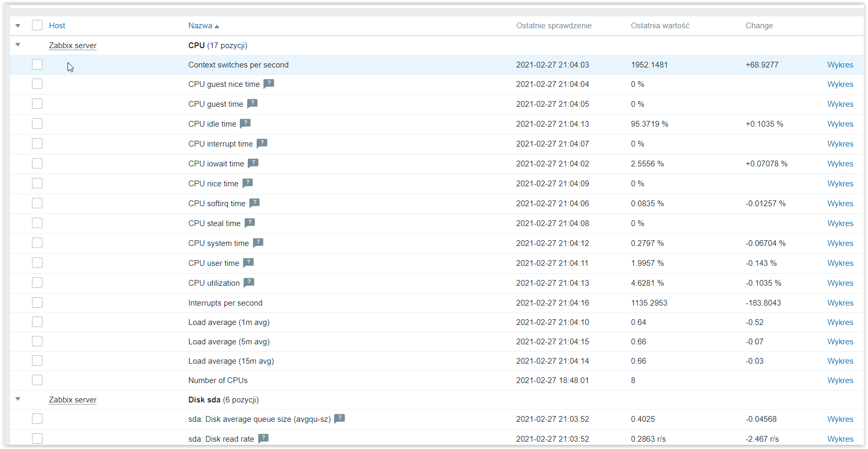This screenshot has width=868, height=449.
Task: Check the CPU softirq time checkbox
Action: pyautogui.click(x=37, y=203)
